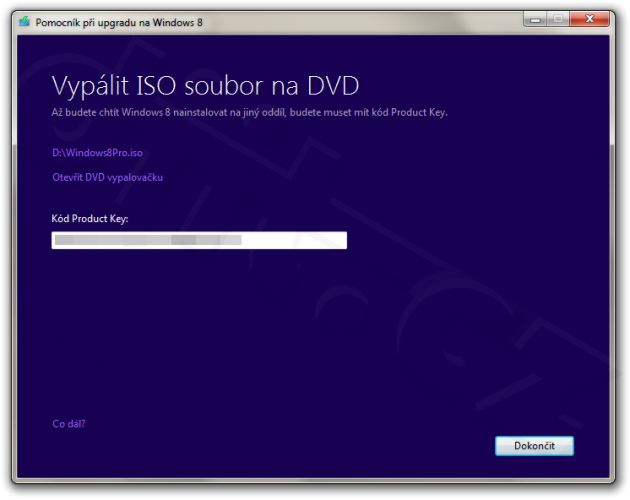630x500 pixels.
Task: Click the Dokončit button
Action: coord(534,446)
